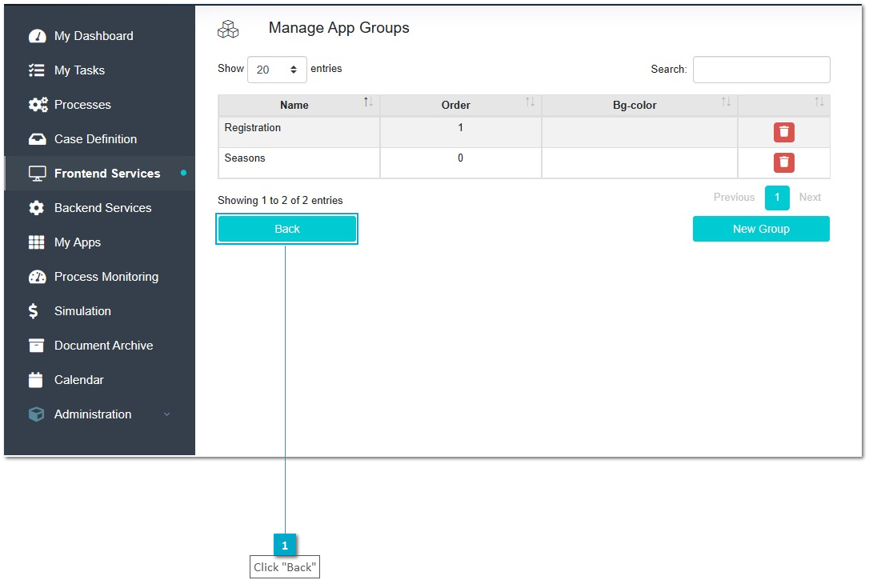Open the Frontend Services section
The width and height of the screenshot is (869, 588).
(x=107, y=174)
